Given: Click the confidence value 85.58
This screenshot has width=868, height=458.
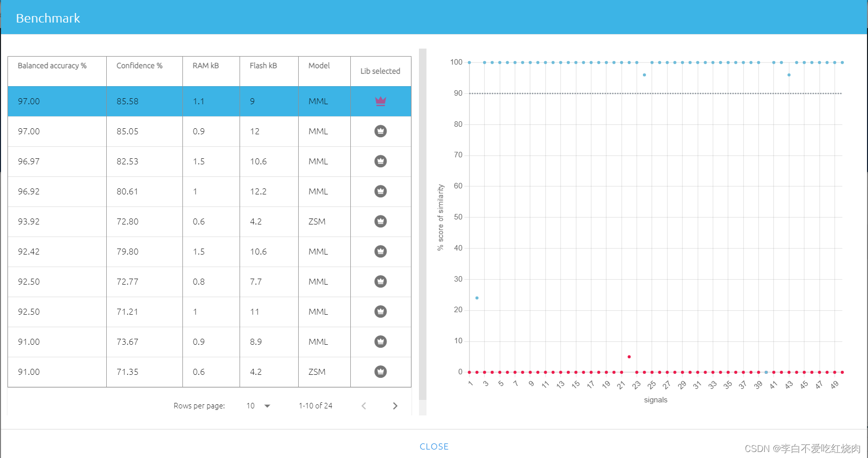Looking at the screenshot, I should [x=127, y=101].
